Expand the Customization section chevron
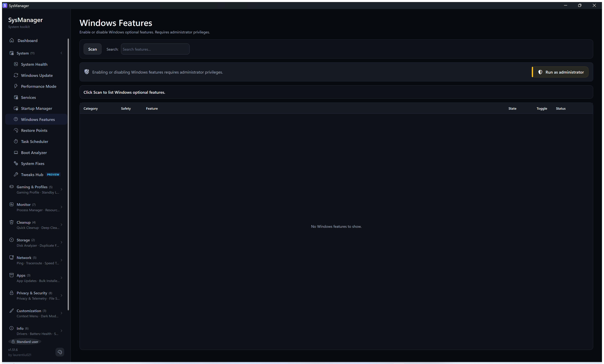 tap(62, 313)
